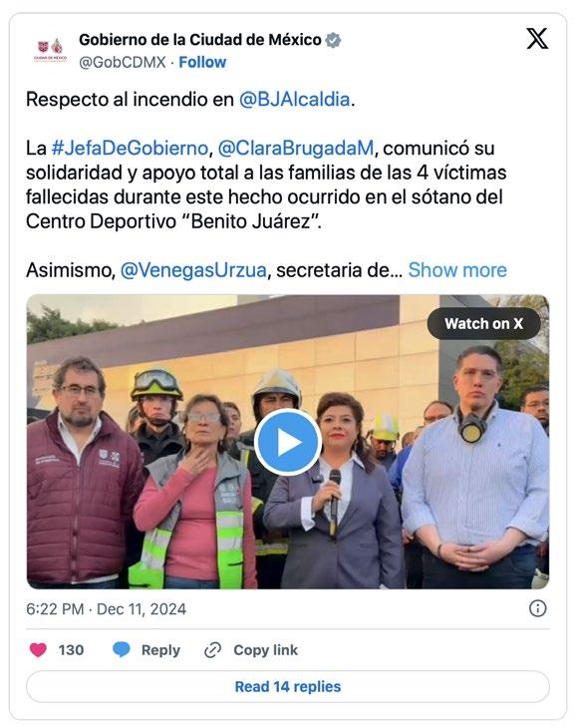Follow the @GobCDMX account
This screenshot has width=576, height=728.
[x=202, y=62]
